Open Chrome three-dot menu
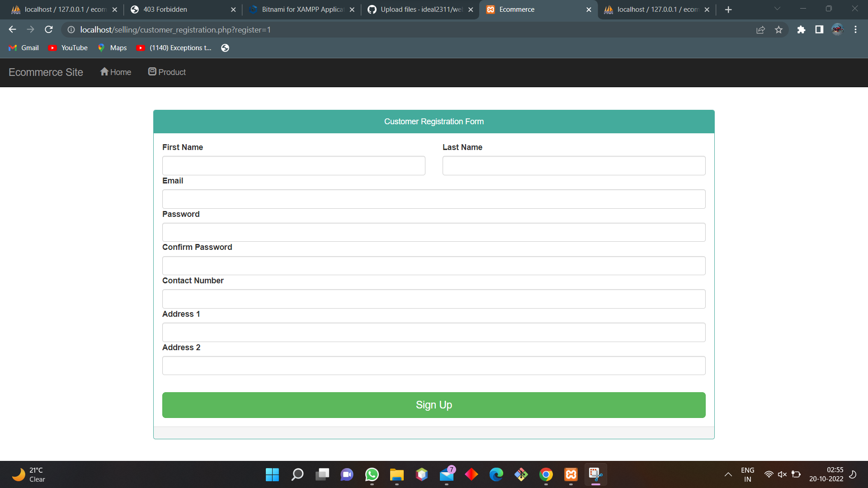The width and height of the screenshot is (868, 488). coord(855,29)
